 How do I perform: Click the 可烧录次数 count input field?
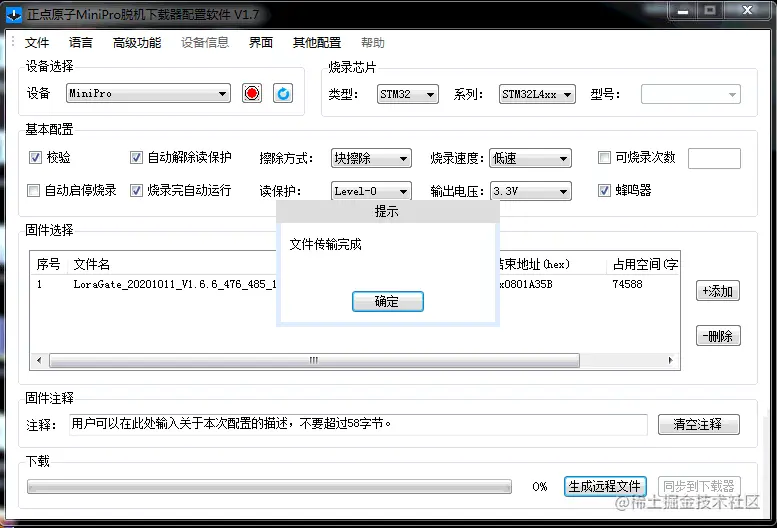714,158
